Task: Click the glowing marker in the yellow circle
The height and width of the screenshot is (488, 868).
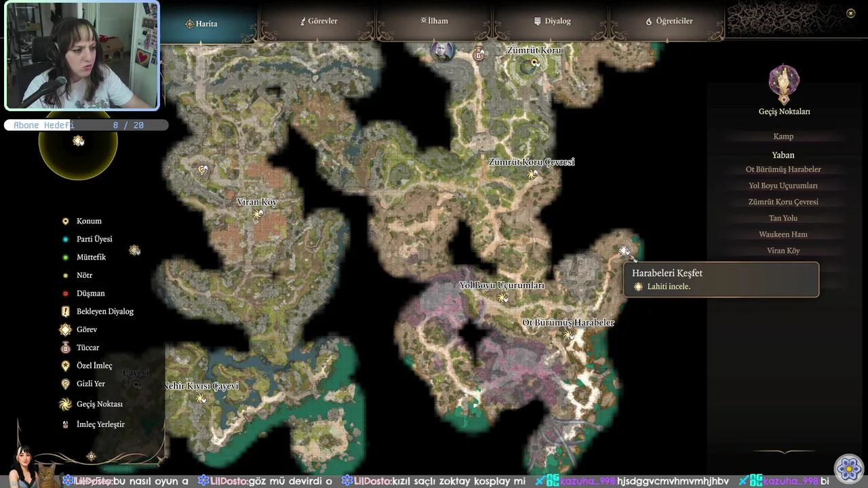Action: [x=79, y=141]
